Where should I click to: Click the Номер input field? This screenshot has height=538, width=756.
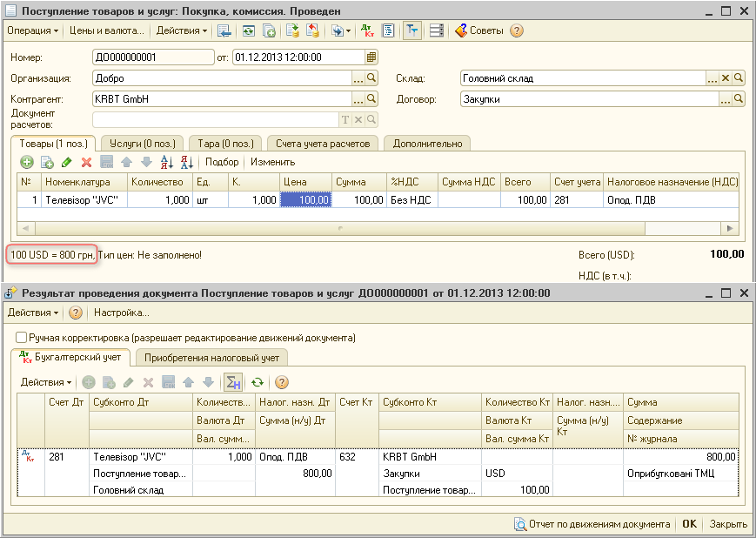pos(153,57)
